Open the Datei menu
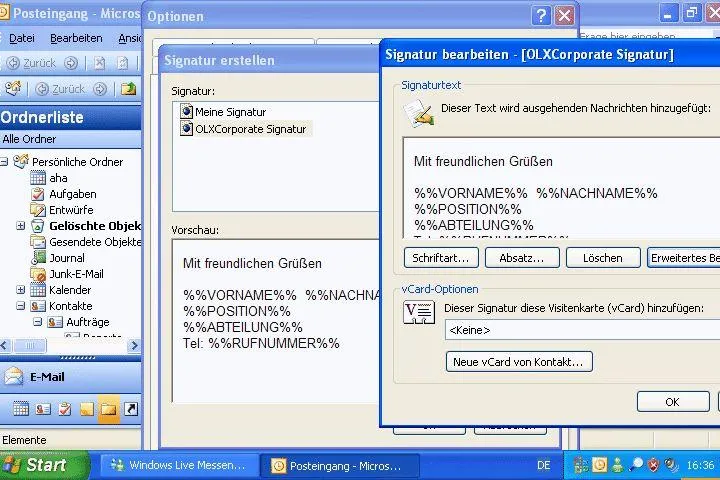This screenshot has height=480, width=720. tap(22, 38)
